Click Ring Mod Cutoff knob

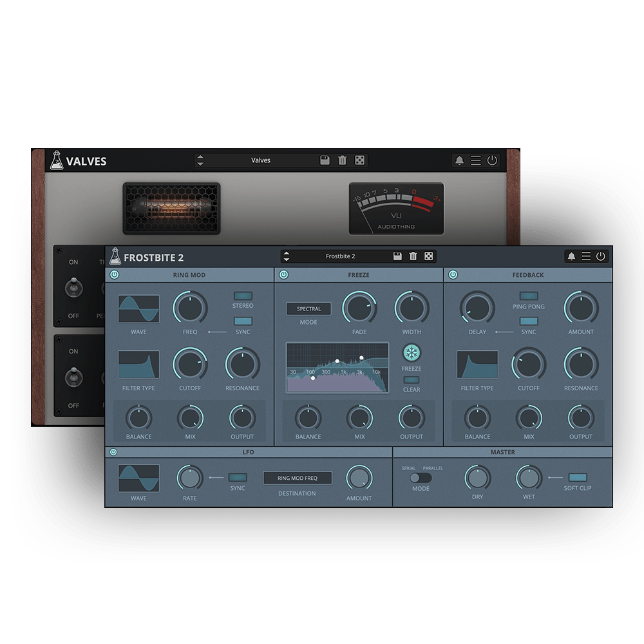click(x=190, y=365)
